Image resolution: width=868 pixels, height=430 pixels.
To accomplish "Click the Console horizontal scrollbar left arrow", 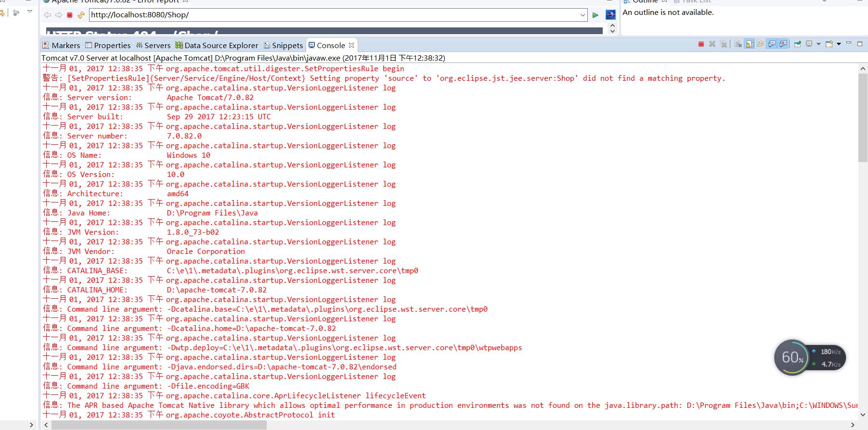I will tap(46, 425).
